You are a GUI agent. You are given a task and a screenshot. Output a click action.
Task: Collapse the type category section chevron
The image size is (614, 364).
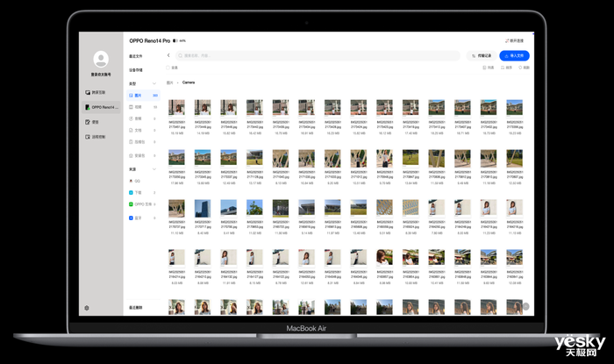(x=153, y=83)
